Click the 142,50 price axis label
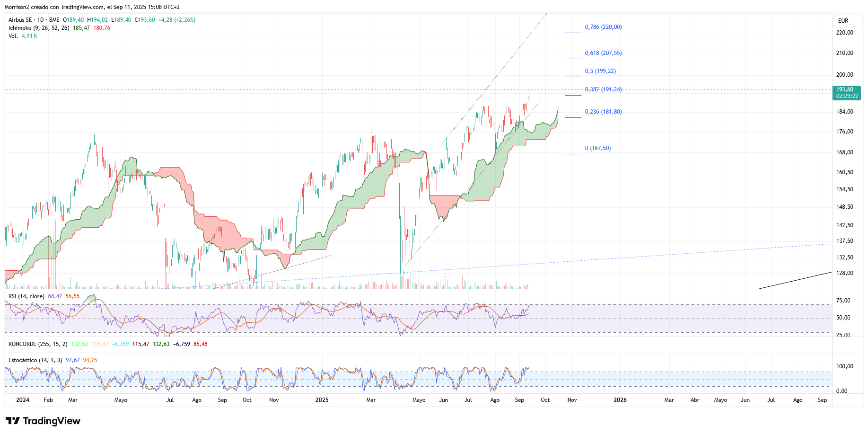This screenshot has height=435, width=868. (x=845, y=225)
